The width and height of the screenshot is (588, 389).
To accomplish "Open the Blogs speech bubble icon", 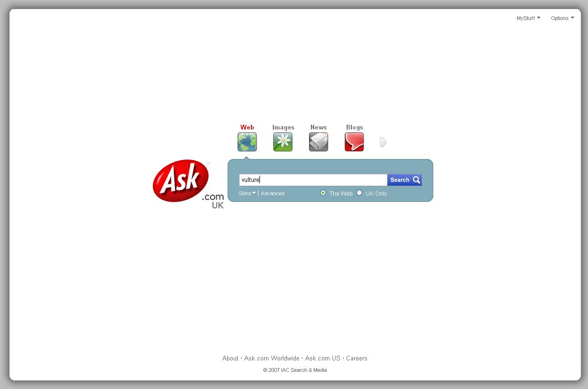I will (x=354, y=142).
